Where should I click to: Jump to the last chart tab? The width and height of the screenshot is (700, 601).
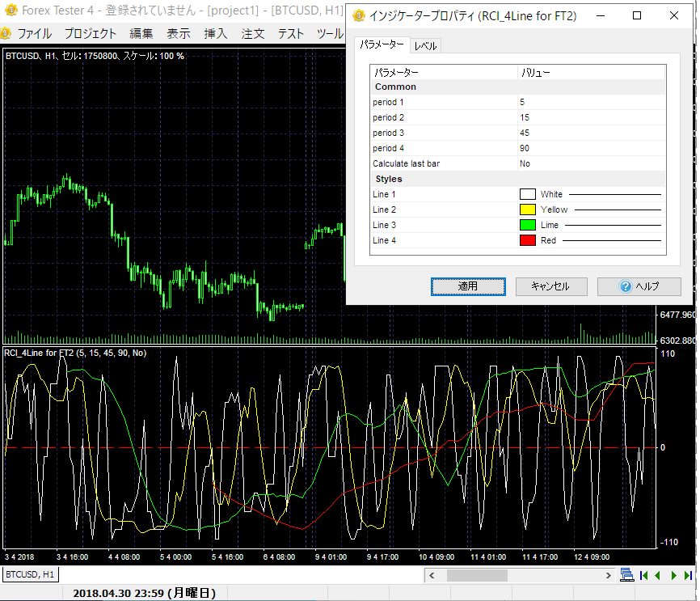[x=687, y=575]
